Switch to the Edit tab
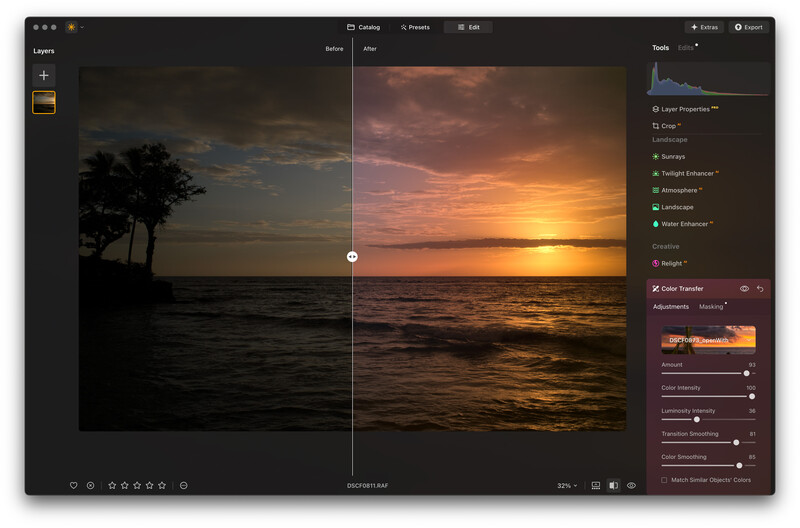Viewport: 800px width, 528px height. (x=468, y=28)
